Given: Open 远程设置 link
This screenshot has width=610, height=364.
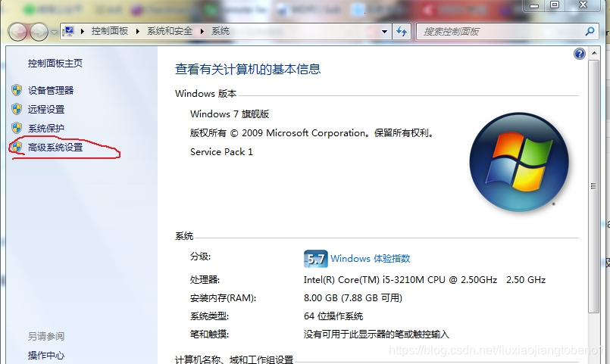Looking at the screenshot, I should pos(46,110).
